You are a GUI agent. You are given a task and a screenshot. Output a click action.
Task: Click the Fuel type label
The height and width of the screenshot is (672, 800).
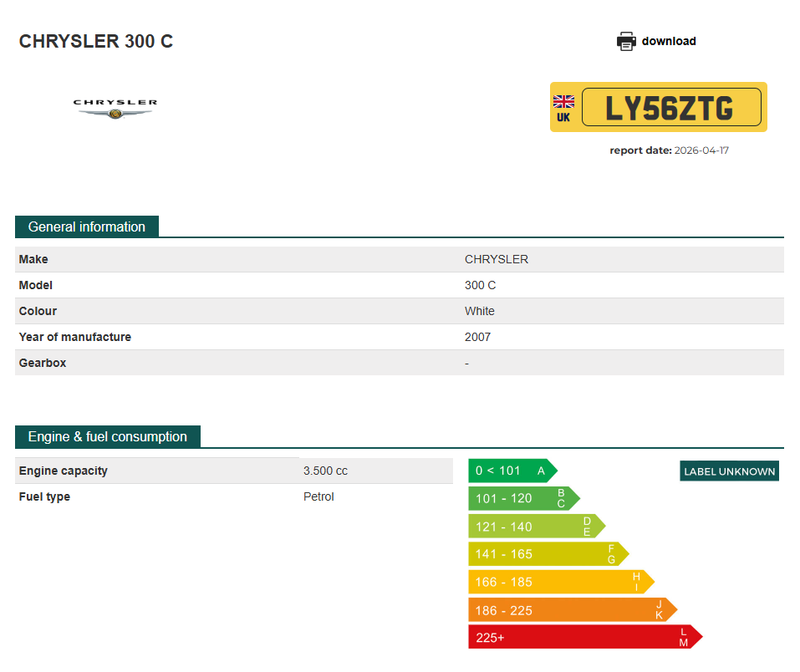point(44,497)
